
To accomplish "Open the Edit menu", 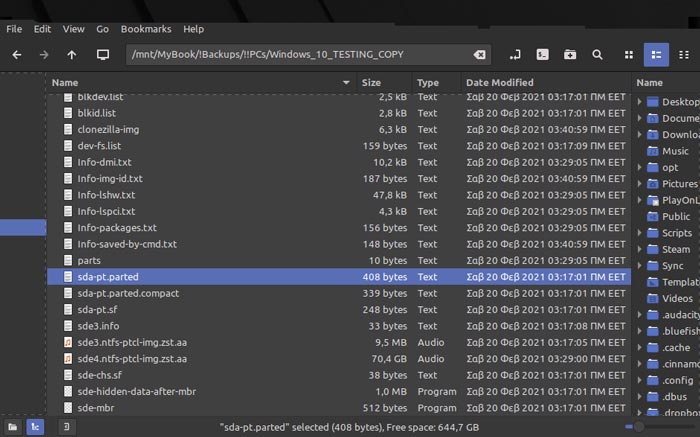I will click(x=42, y=29).
